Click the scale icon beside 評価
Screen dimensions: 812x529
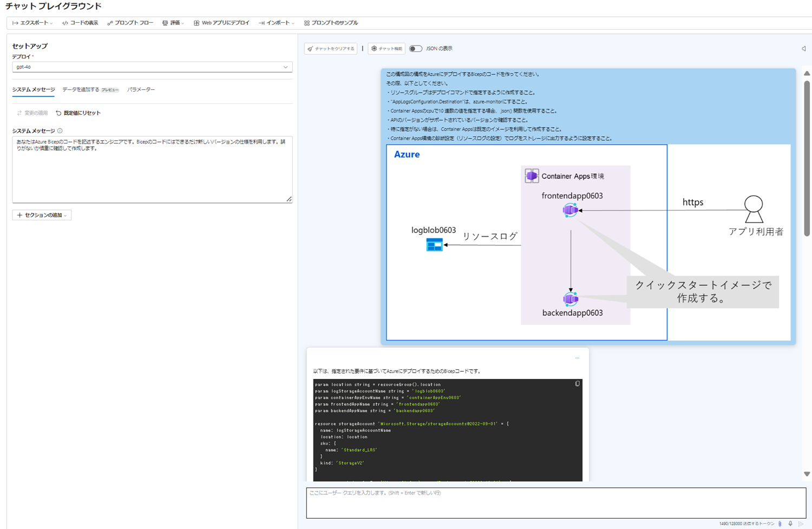[x=165, y=23]
